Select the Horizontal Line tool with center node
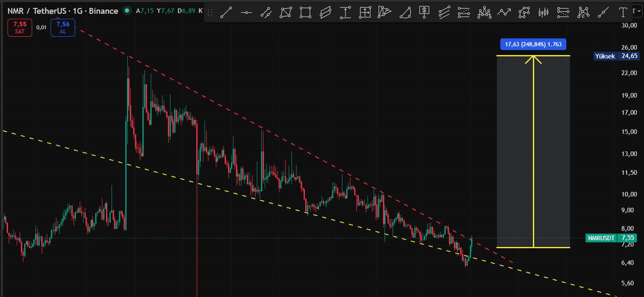644x297 pixels. pyautogui.click(x=246, y=12)
